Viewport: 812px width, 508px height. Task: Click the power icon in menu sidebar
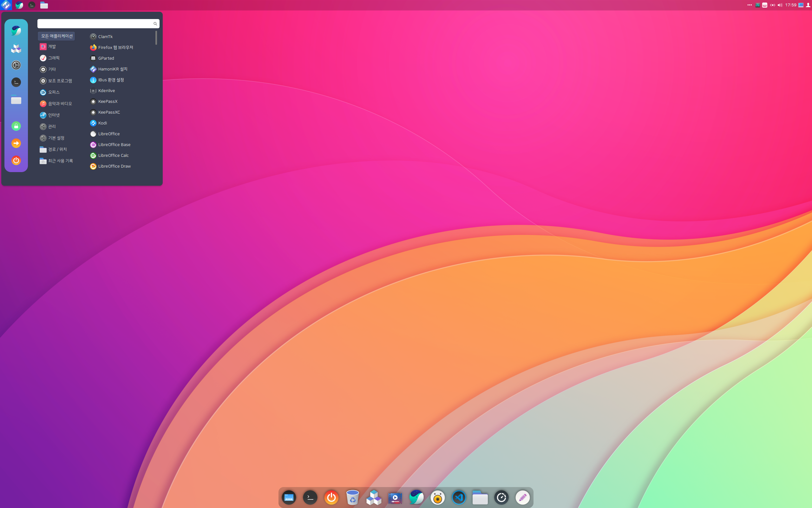click(16, 161)
